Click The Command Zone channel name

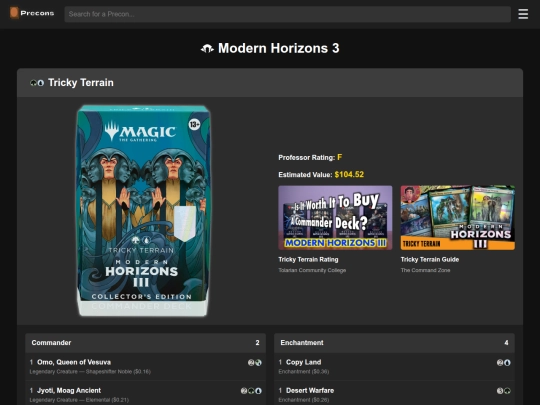(x=425, y=270)
